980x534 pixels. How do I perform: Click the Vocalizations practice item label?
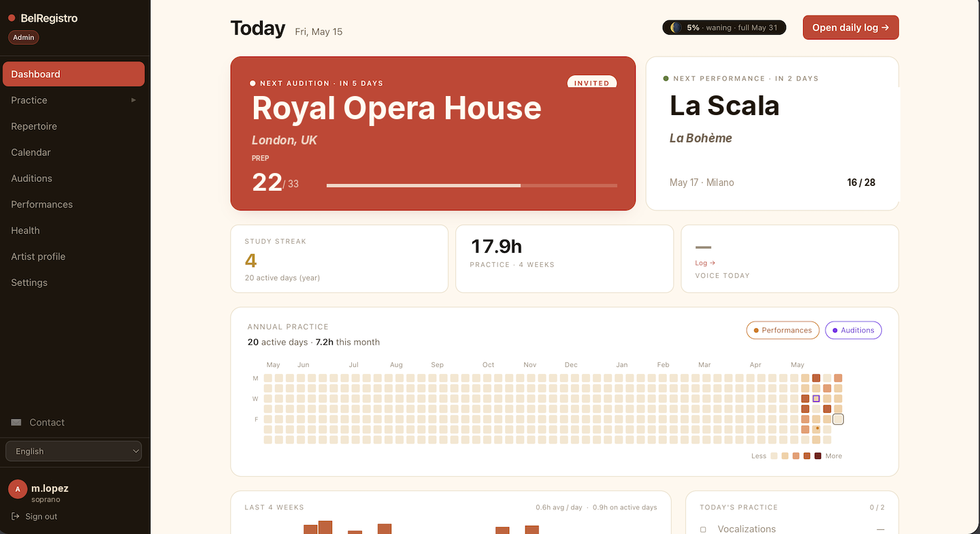pyautogui.click(x=747, y=529)
